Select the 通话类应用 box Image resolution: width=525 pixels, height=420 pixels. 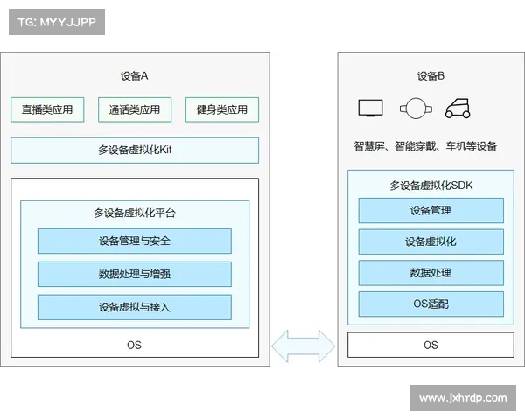135,109
